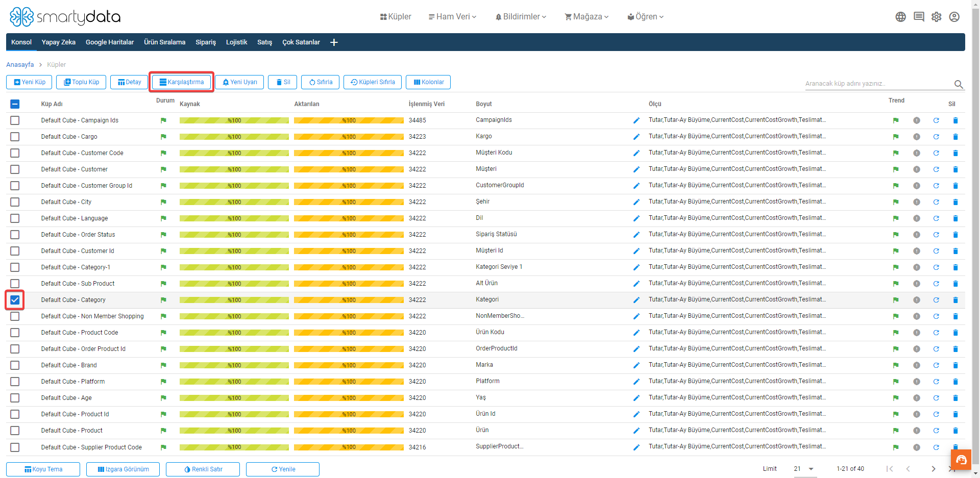Click the Yeni Uyarı button
The height and width of the screenshot is (478, 980).
tap(239, 82)
